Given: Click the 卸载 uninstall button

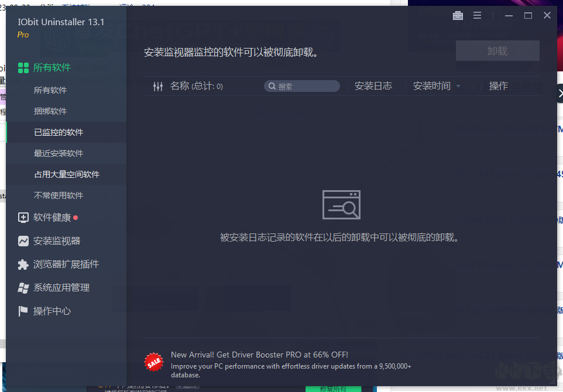Looking at the screenshot, I should coord(497,51).
